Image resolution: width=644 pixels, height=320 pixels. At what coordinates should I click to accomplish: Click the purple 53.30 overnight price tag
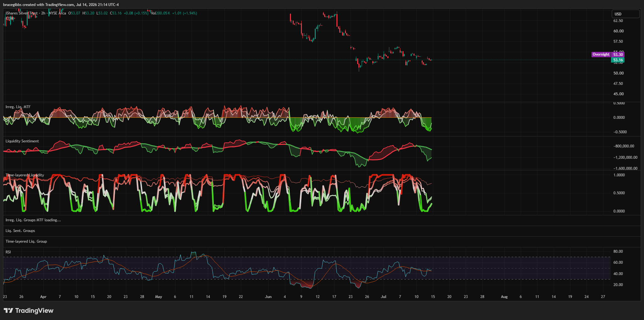[x=618, y=54]
